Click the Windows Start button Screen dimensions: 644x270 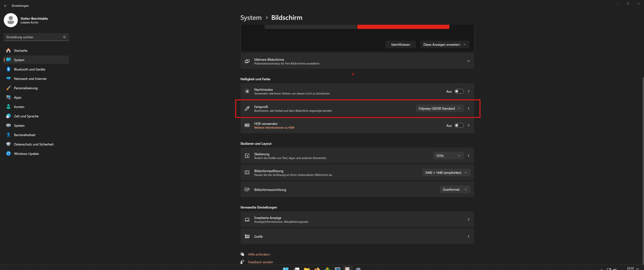click(286, 268)
